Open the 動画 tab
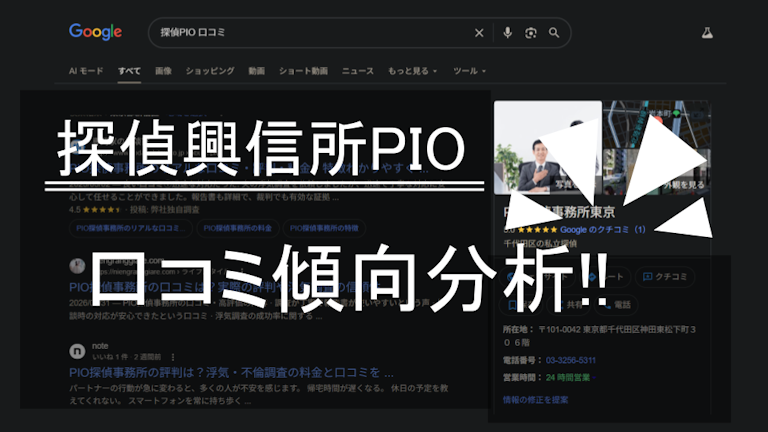 [256, 71]
